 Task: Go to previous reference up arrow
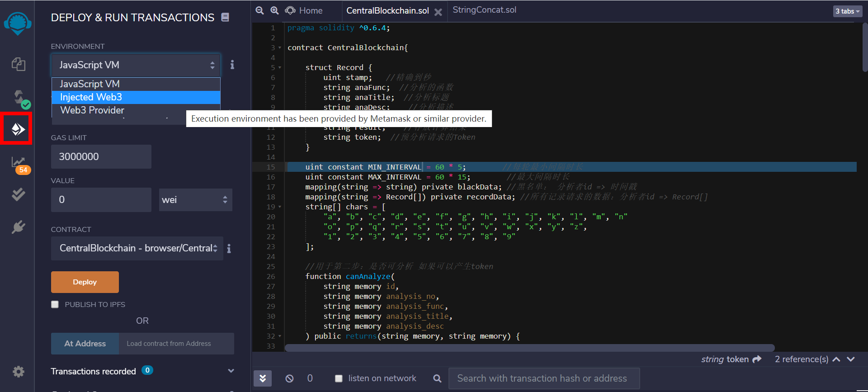click(836, 359)
